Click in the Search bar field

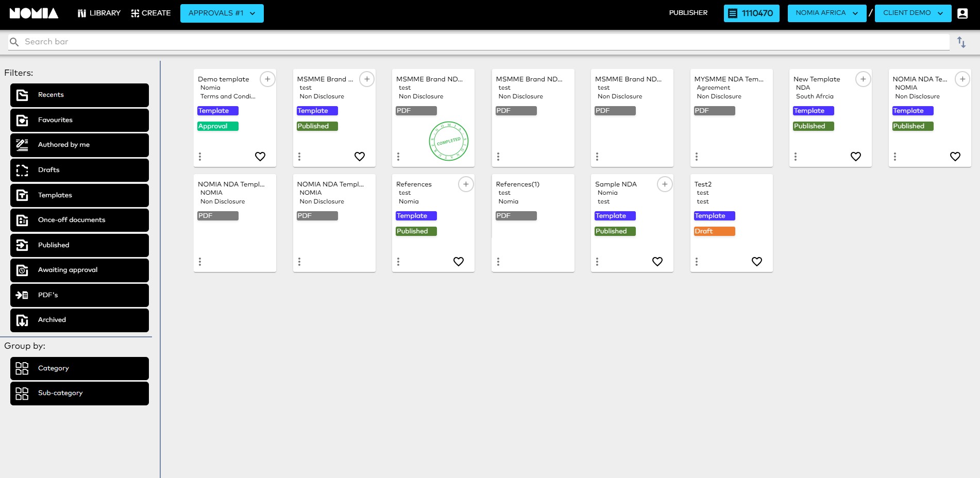(479, 42)
